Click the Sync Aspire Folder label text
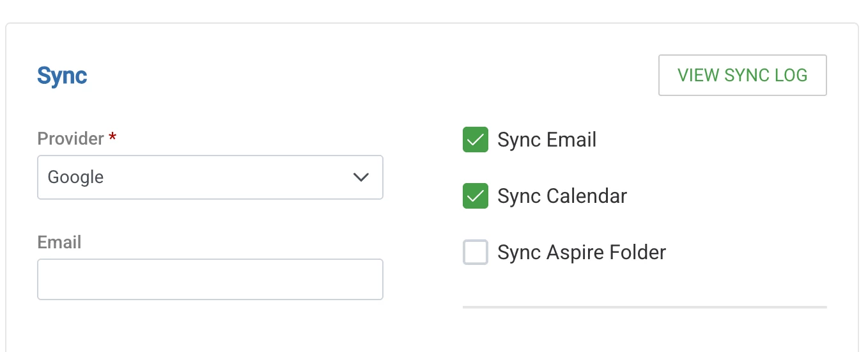 (582, 252)
